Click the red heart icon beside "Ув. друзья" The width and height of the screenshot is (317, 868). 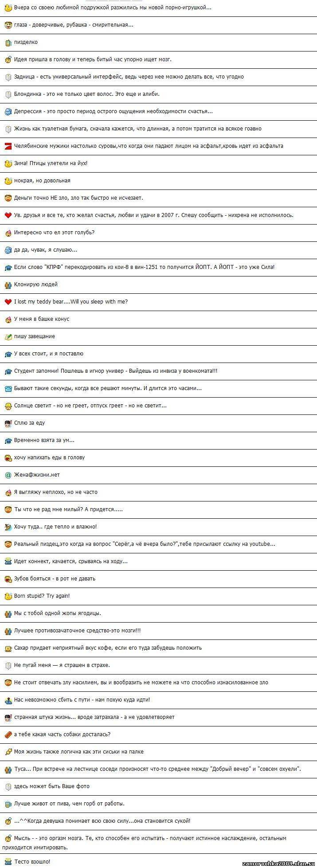[8, 215]
